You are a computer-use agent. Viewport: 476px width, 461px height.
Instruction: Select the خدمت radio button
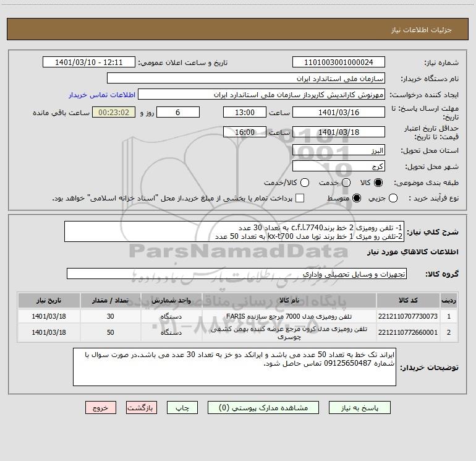coord(346,183)
